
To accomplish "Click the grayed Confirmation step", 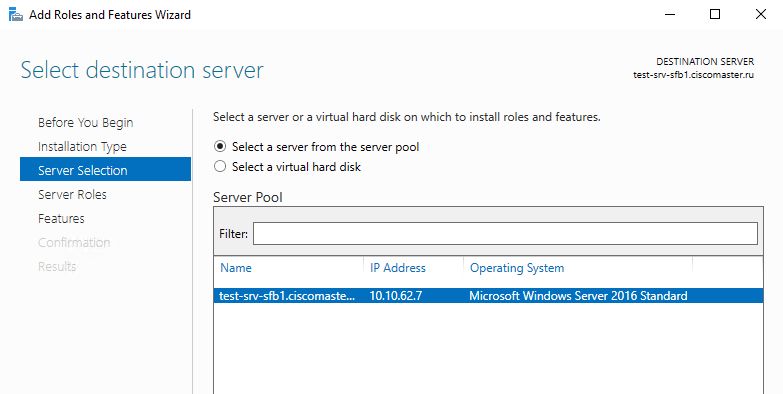I will pos(74,243).
